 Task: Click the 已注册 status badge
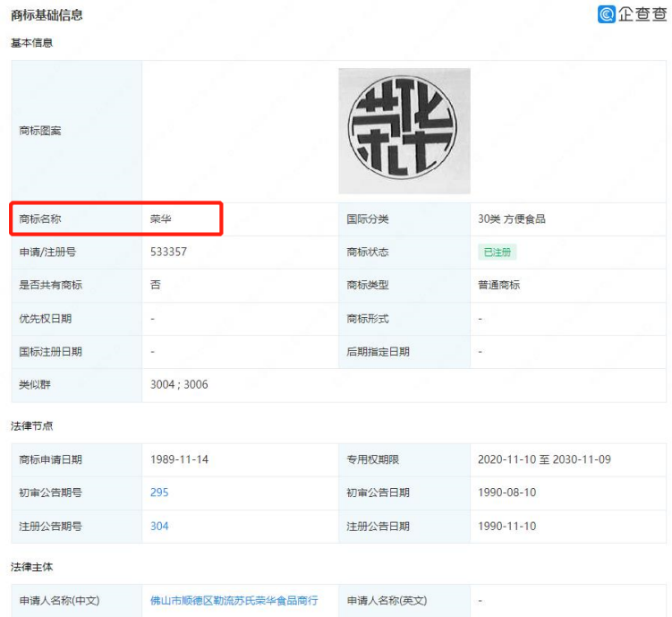[x=498, y=253]
